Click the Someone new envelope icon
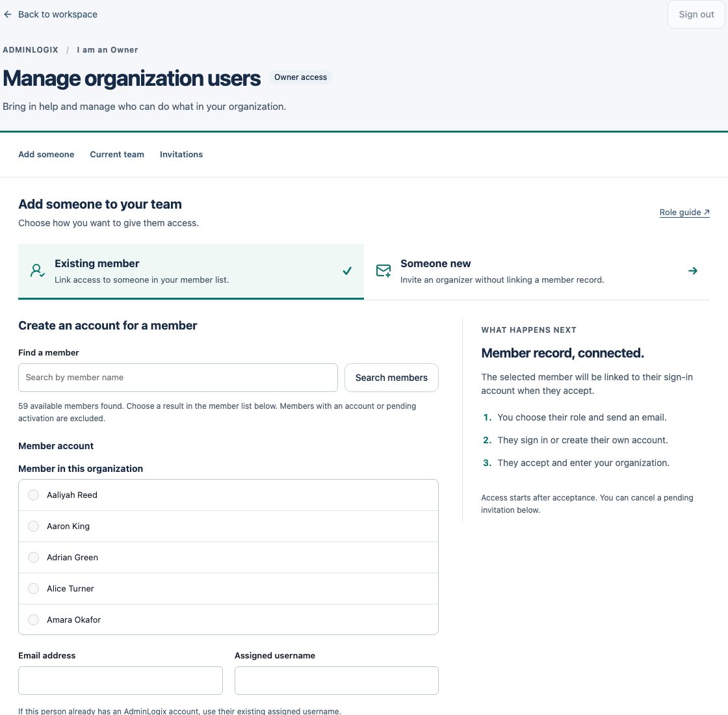This screenshot has width=728, height=715. (383, 270)
